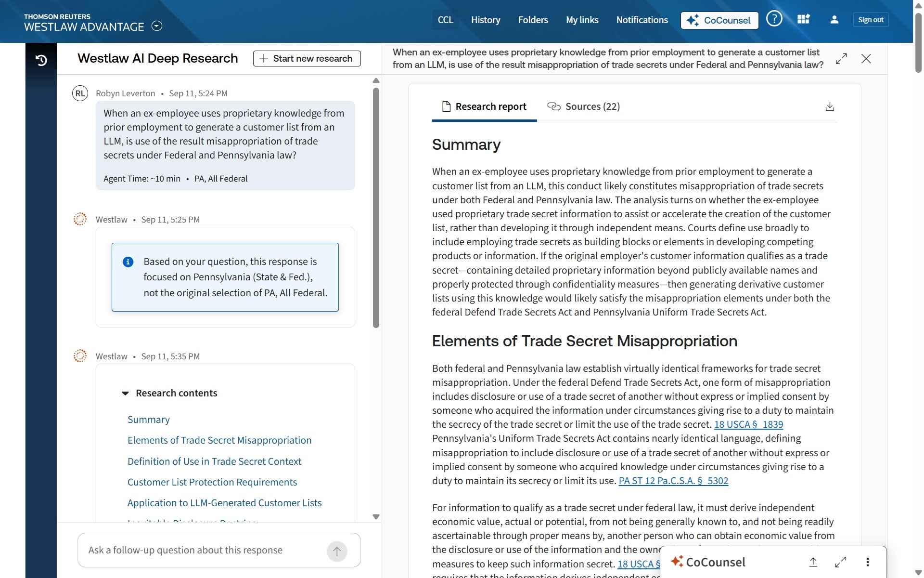Jump to Customer List Protection Requirements
924x578 pixels.
point(212,482)
